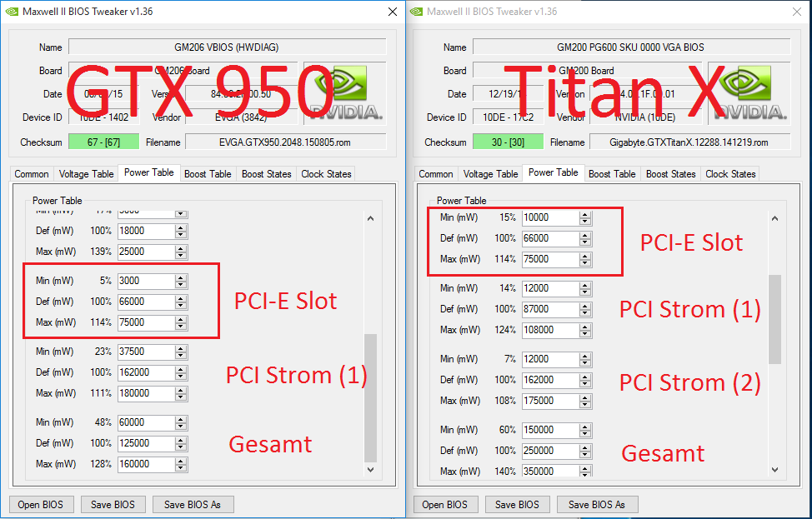Open Voltage Table tab in GM200 window
The width and height of the screenshot is (812, 519).
(x=490, y=174)
